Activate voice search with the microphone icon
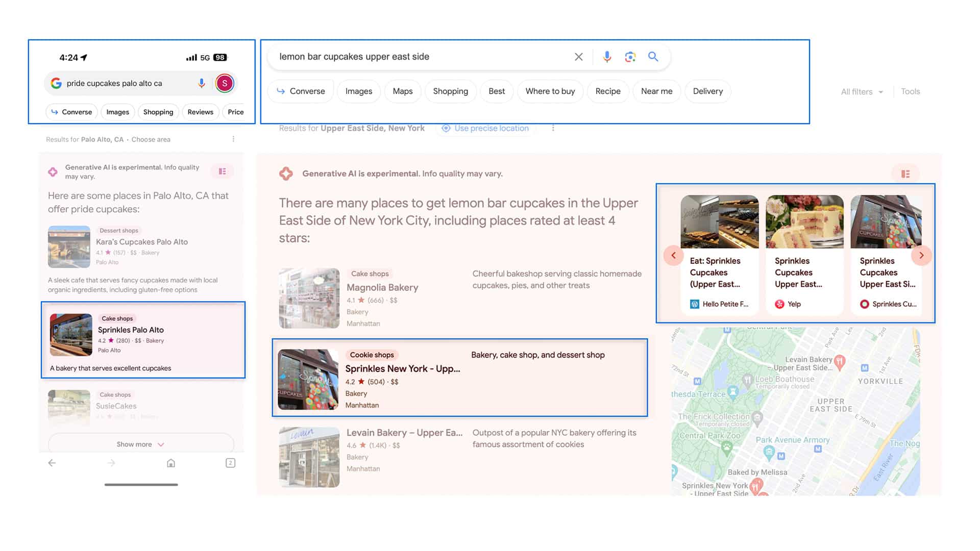 (x=606, y=57)
